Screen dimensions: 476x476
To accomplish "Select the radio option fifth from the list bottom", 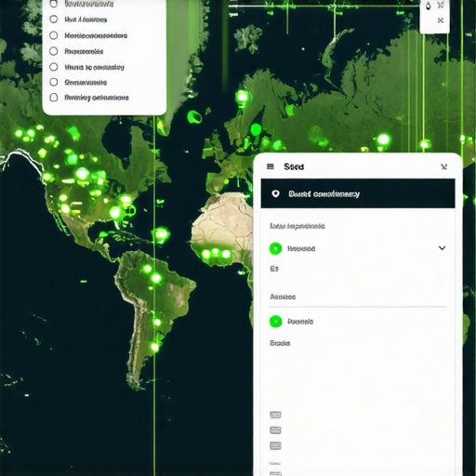I will tap(54, 35).
